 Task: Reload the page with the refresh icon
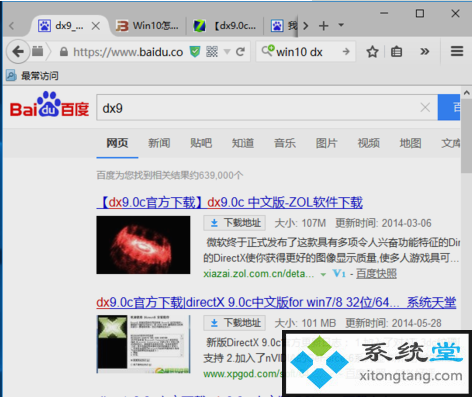[x=240, y=52]
